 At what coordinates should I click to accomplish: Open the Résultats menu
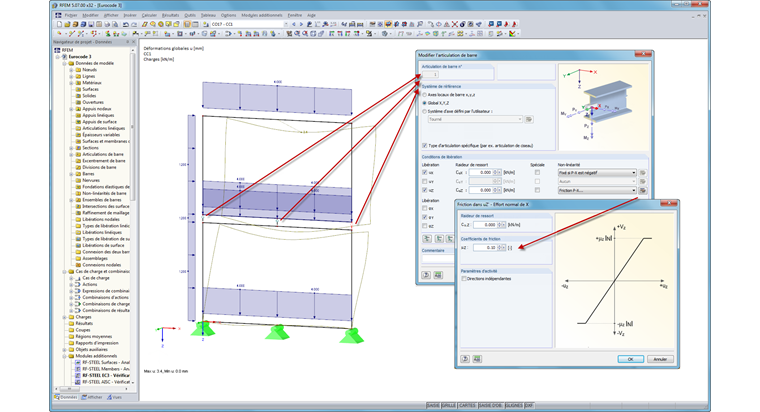click(171, 15)
